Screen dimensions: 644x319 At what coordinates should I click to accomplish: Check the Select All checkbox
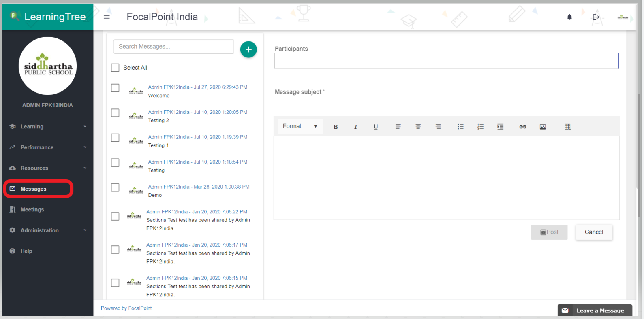tap(115, 68)
